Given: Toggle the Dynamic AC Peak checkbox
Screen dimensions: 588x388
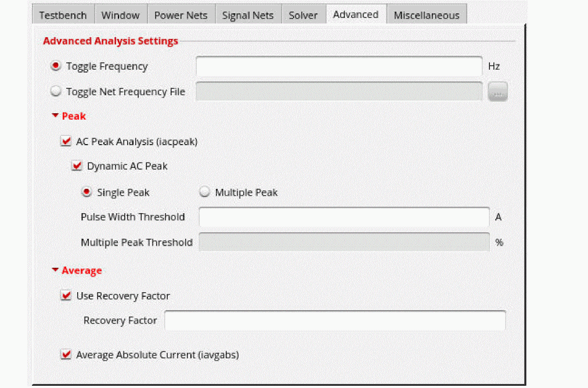Looking at the screenshot, I should point(77,166).
